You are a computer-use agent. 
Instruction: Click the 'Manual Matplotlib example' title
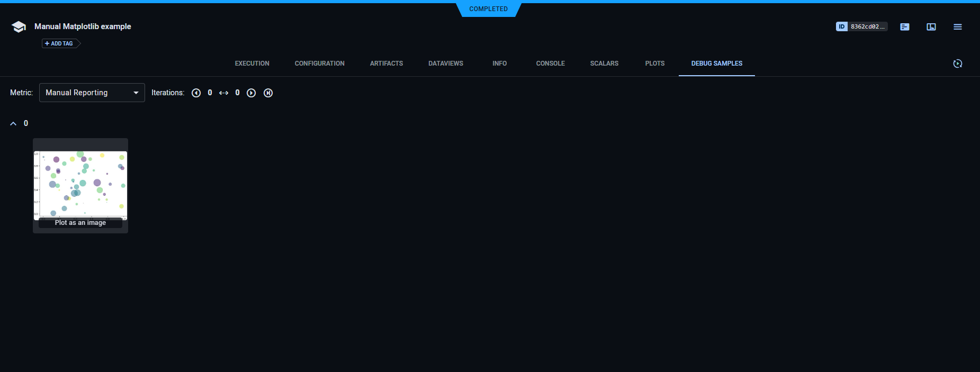click(x=83, y=26)
